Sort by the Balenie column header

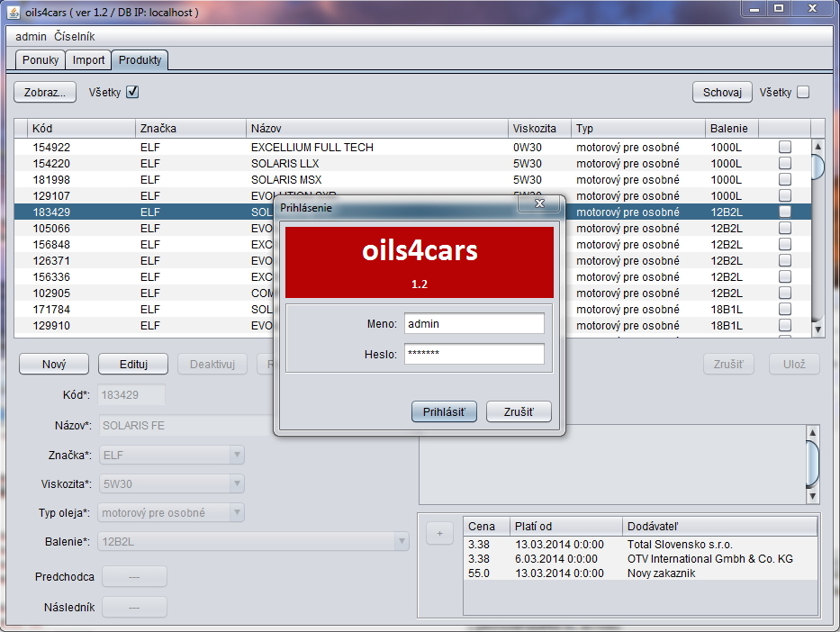[732, 129]
